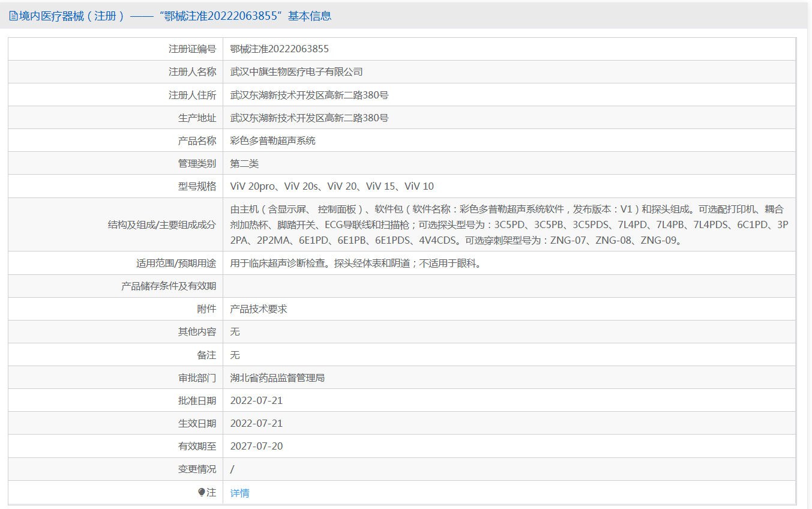Click the composition text beginning 由主机（含显示屏
812x509 pixels.
(509, 225)
